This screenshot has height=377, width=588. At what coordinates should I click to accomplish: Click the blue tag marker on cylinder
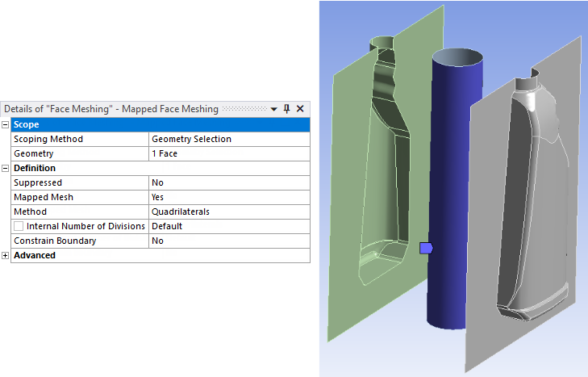click(x=426, y=248)
